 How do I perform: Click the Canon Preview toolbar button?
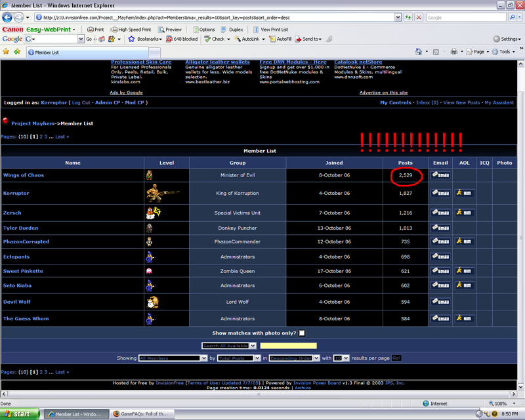[170, 30]
